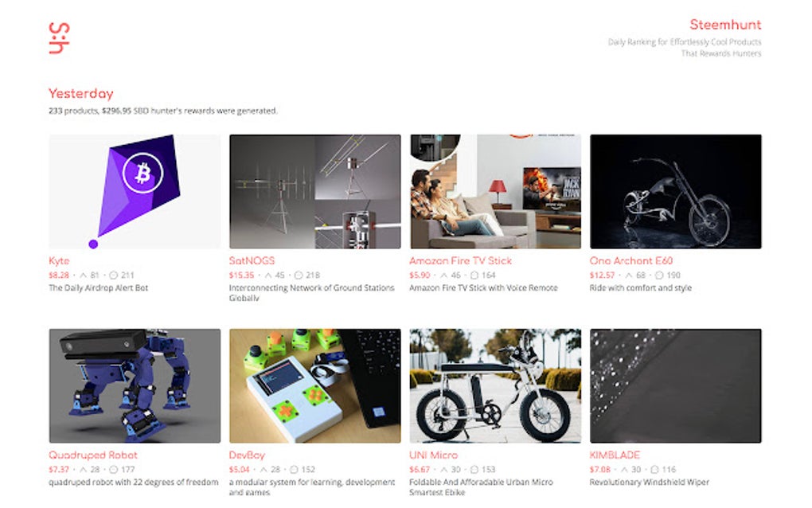The image size is (812, 508).
Task: Click the comment bubble icon under SatNOGS
Action: click(x=299, y=275)
